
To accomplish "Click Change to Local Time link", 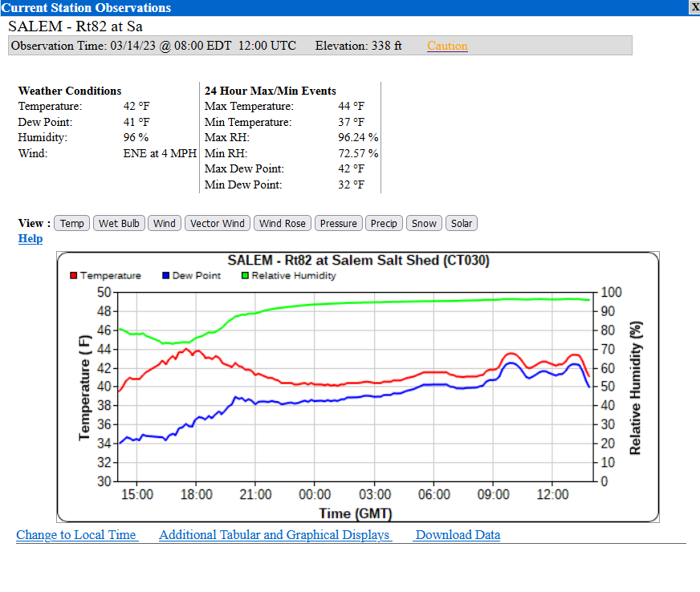I will tap(76, 534).
